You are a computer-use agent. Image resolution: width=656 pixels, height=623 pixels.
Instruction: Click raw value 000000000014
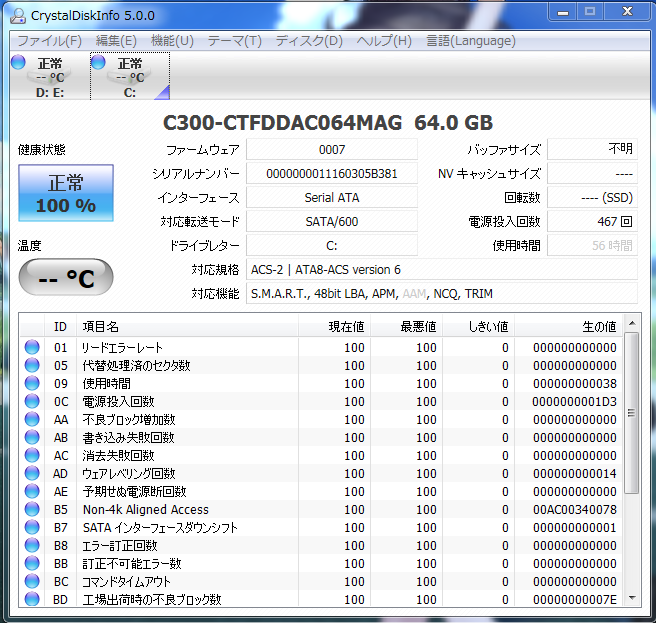pyautogui.click(x=574, y=473)
